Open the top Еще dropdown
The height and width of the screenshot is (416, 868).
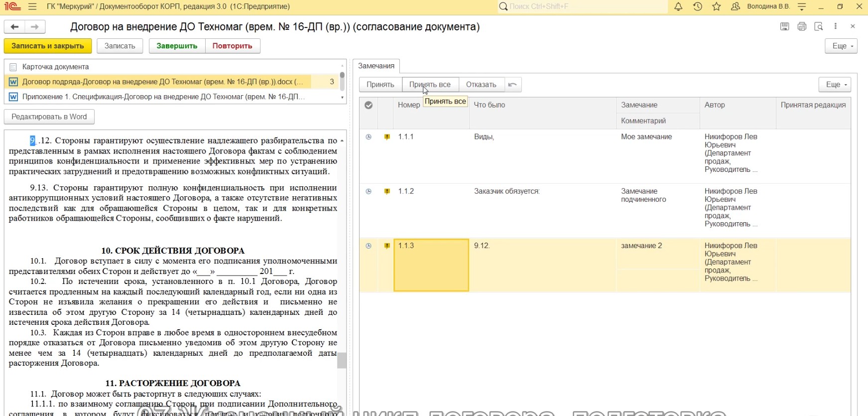841,46
